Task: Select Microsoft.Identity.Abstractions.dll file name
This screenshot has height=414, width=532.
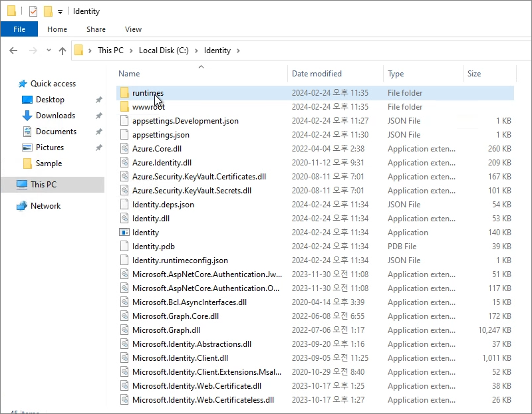Action: pyautogui.click(x=192, y=344)
